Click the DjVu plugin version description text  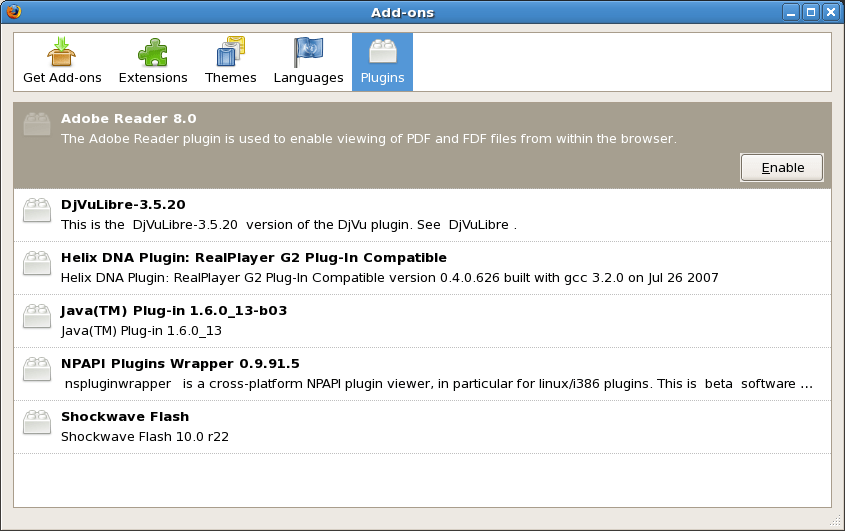click(x=289, y=225)
